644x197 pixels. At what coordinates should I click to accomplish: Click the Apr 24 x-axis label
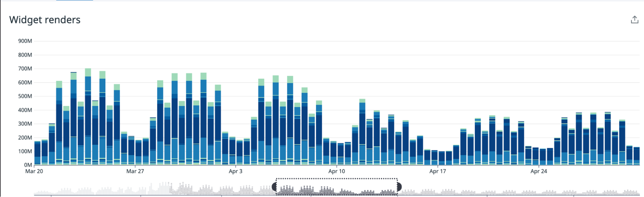pyautogui.click(x=539, y=171)
